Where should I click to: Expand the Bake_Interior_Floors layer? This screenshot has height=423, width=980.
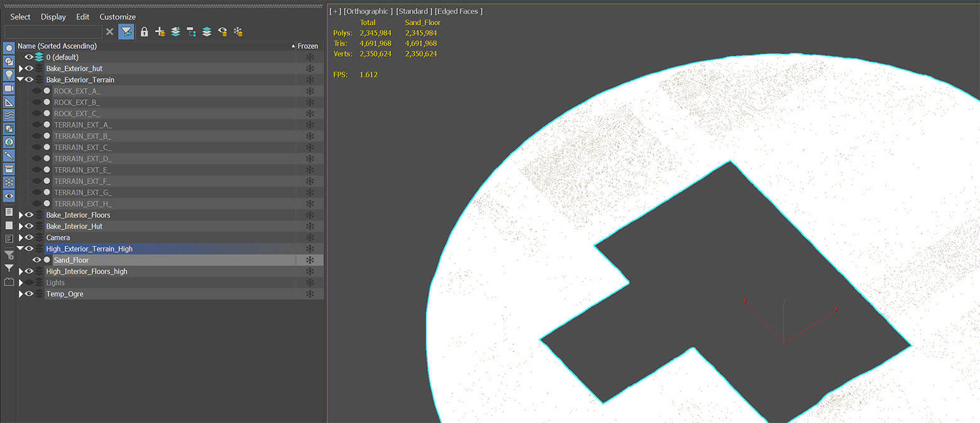click(x=21, y=215)
